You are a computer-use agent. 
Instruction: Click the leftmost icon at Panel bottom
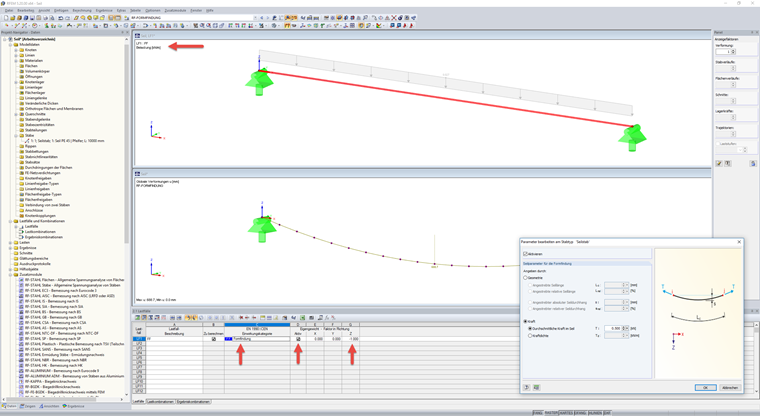coord(719,164)
